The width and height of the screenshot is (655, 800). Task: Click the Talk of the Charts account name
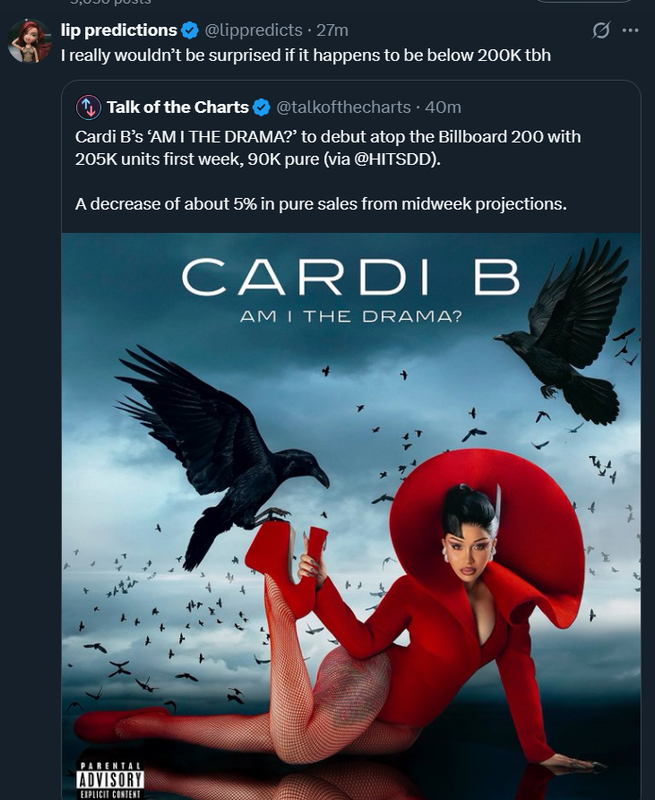(x=178, y=107)
